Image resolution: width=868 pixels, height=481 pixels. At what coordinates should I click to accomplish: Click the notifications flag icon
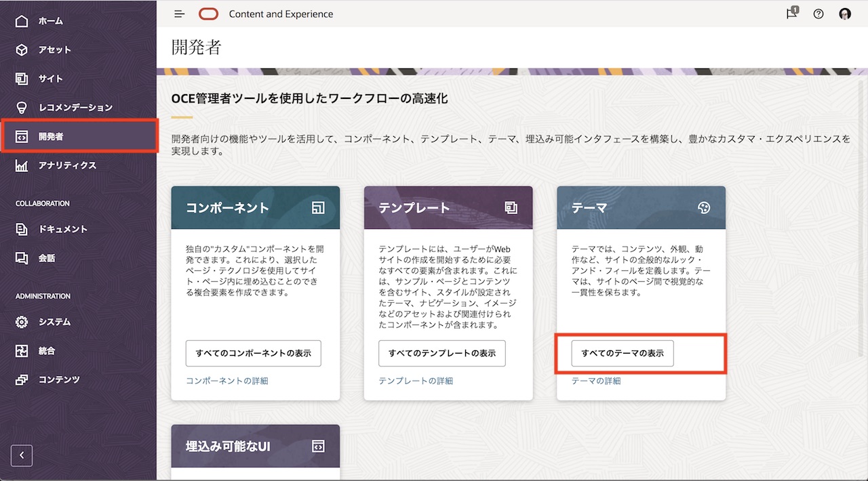(x=791, y=14)
